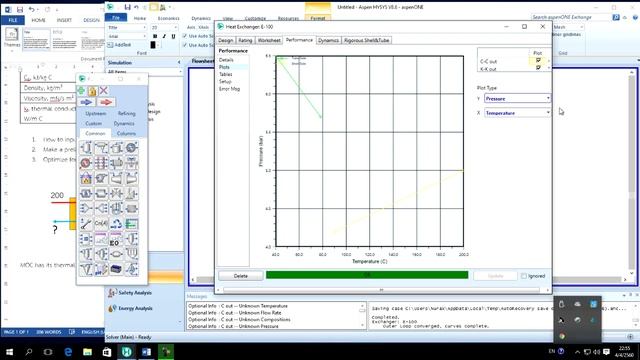Open the Y axis Pressure dropdown
Screen dimensions: 640x360
coord(517,98)
